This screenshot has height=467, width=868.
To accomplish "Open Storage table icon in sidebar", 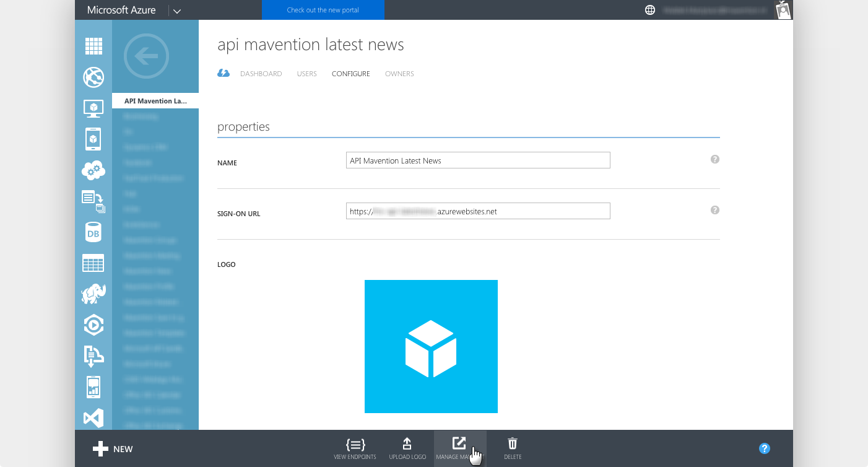I will pos(93,263).
